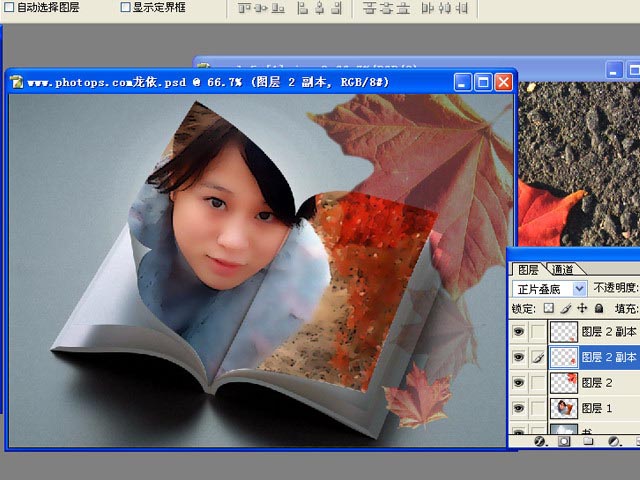Toggle visibility of the 图层 2 layer
Viewport: 640px width, 480px height.
pyautogui.click(x=518, y=382)
